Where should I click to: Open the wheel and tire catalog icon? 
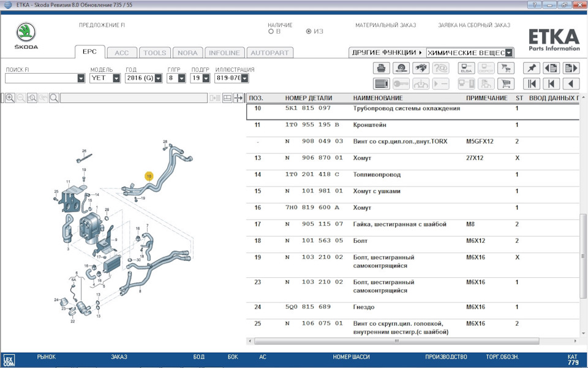pos(401,68)
